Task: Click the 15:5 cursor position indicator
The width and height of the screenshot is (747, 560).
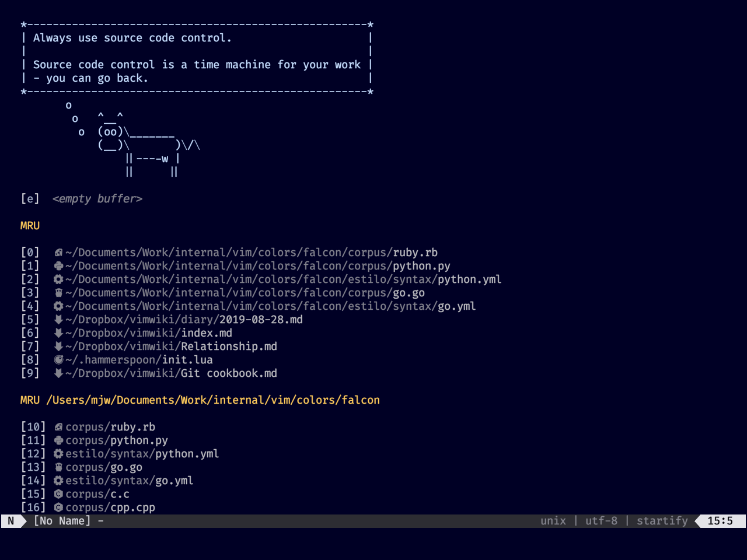Action: (x=720, y=521)
